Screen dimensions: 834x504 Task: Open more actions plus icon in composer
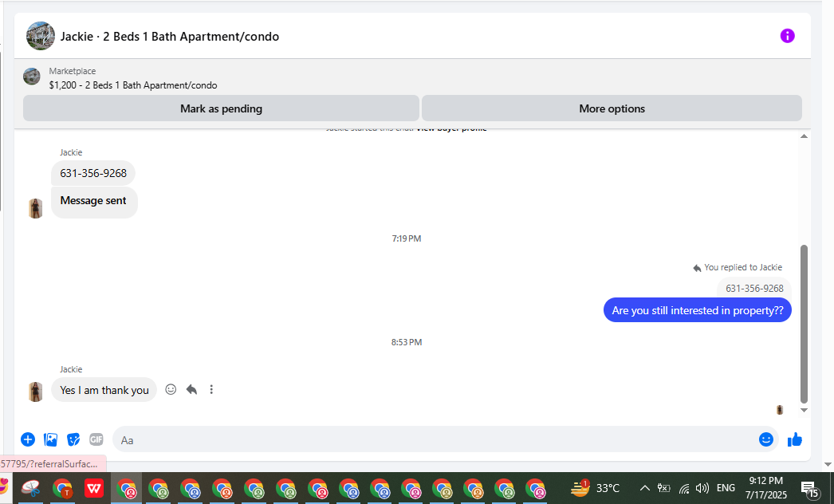28,439
